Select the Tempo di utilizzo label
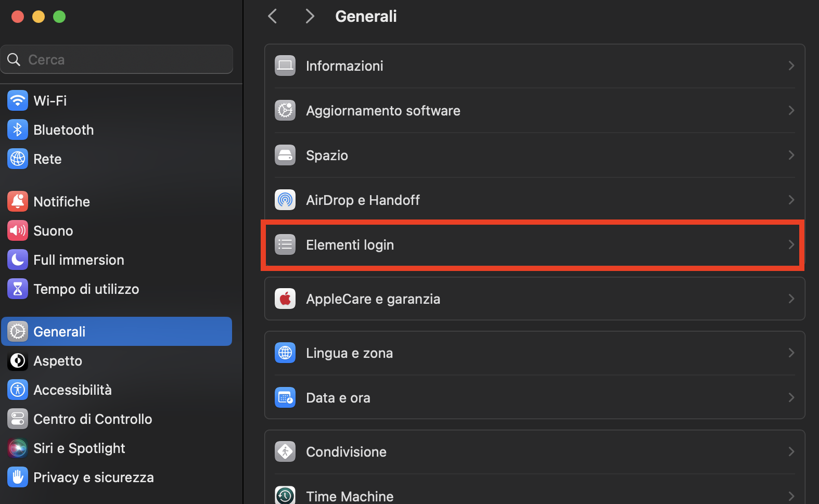 [86, 289]
